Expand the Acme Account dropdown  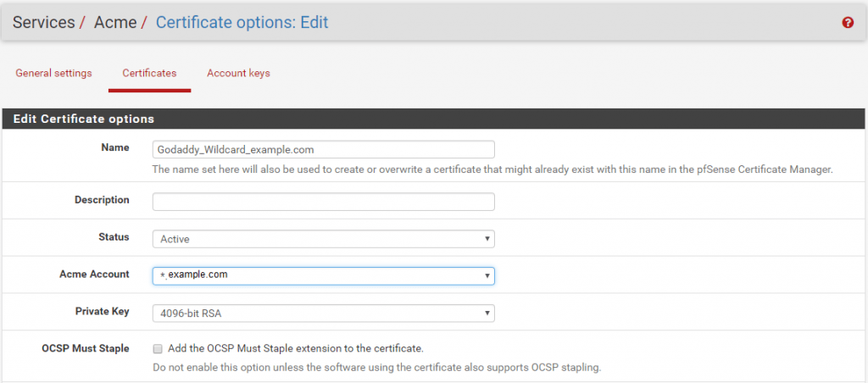coord(323,275)
